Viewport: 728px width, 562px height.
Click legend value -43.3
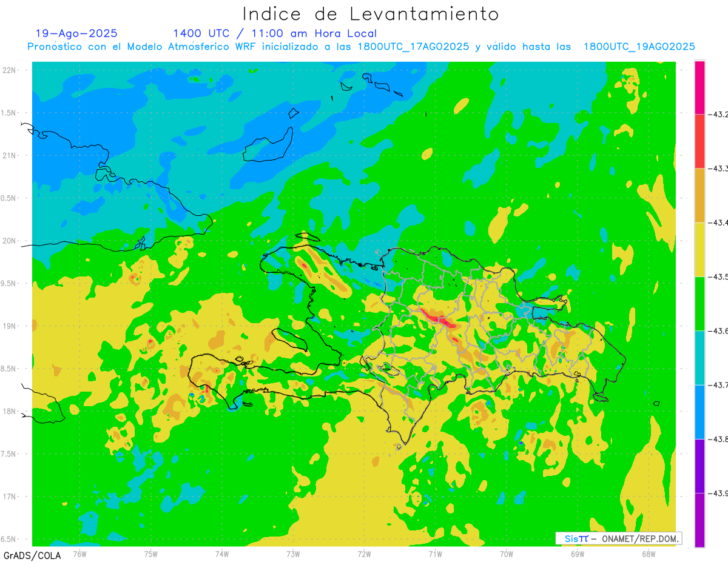coord(719,168)
